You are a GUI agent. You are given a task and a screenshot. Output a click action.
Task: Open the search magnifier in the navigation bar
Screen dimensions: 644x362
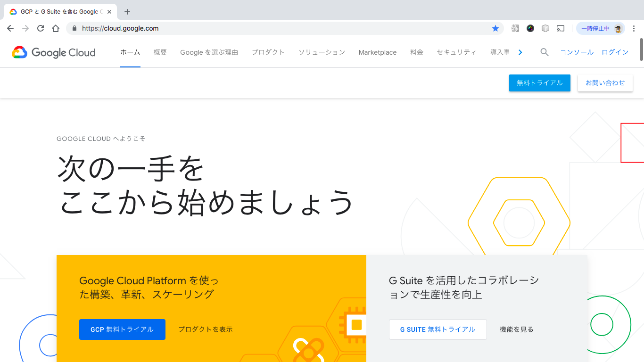(545, 52)
